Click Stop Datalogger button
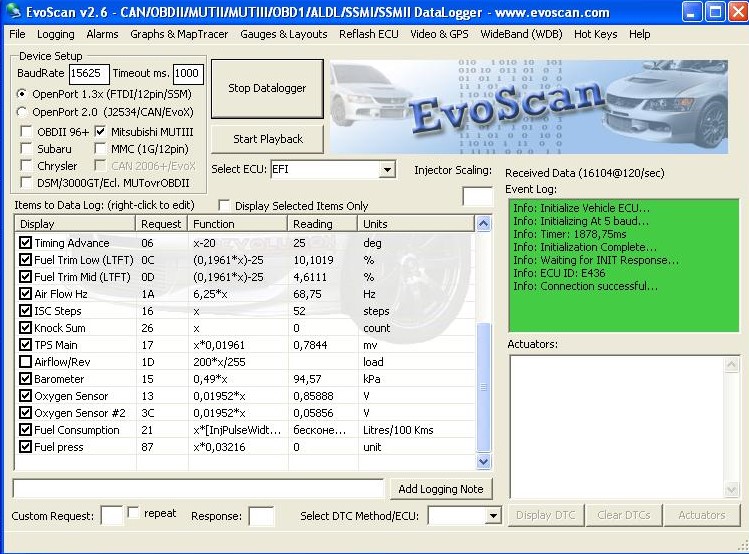 pos(267,88)
